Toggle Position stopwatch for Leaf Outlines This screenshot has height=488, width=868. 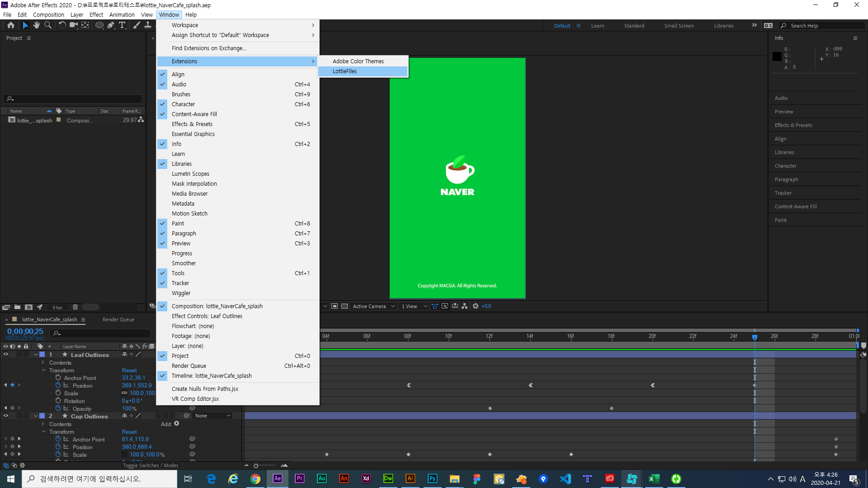pyautogui.click(x=58, y=385)
